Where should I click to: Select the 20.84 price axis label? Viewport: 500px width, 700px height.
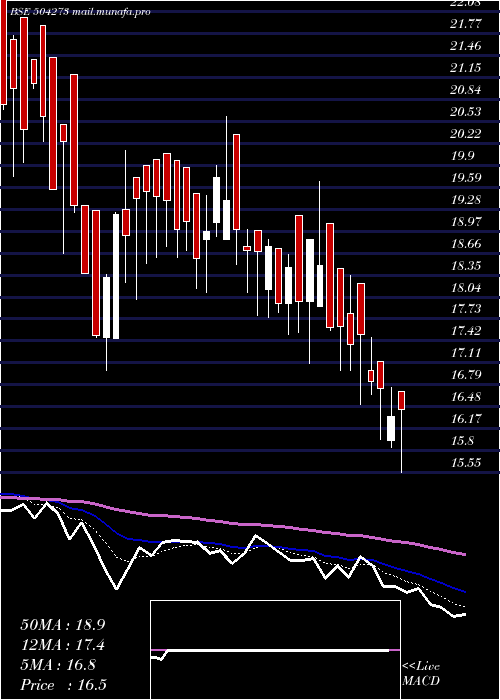(466, 90)
